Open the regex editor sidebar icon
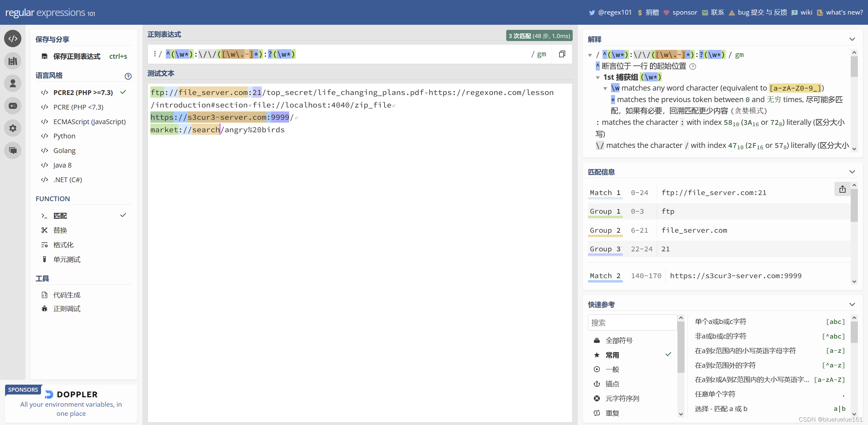Screen dimensions: 868x425 13,39
